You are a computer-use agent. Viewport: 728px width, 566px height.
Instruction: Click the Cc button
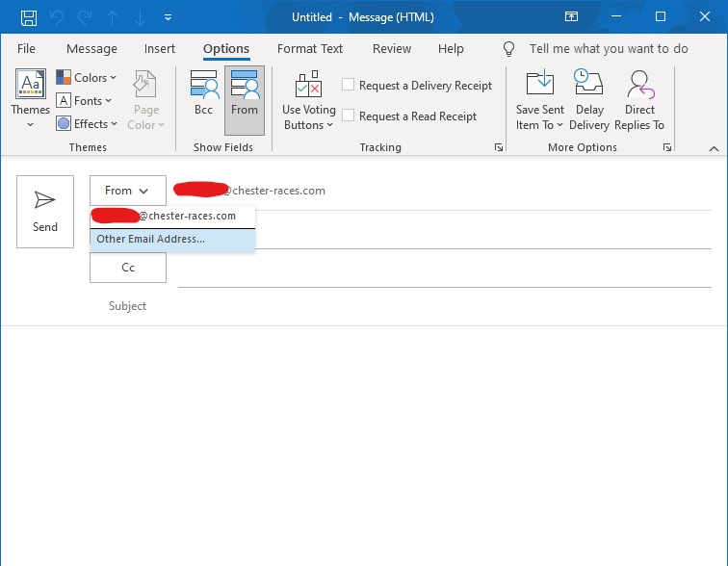tap(128, 268)
